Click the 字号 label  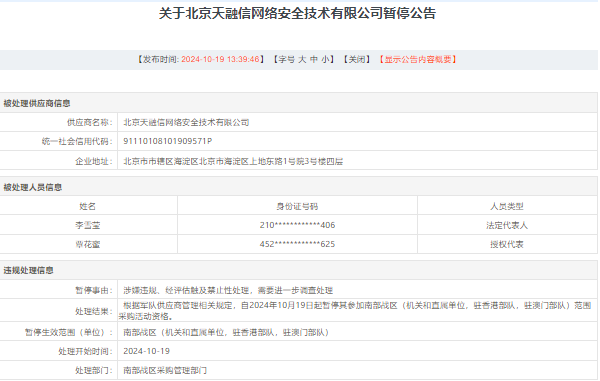(286, 59)
